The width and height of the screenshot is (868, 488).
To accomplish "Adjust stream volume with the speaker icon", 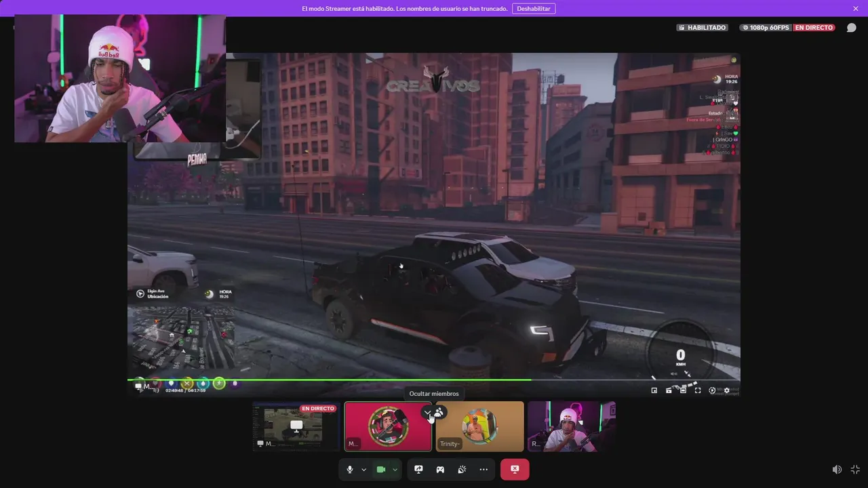I will 837,470.
